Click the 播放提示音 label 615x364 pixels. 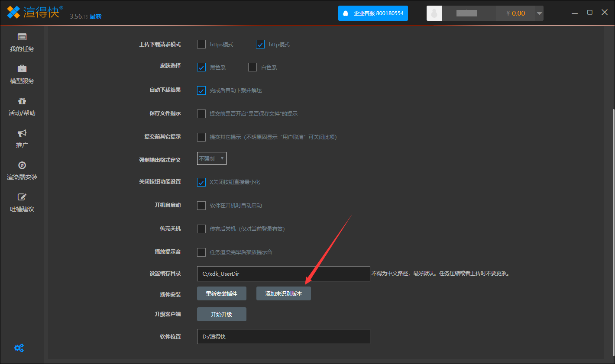pos(168,252)
